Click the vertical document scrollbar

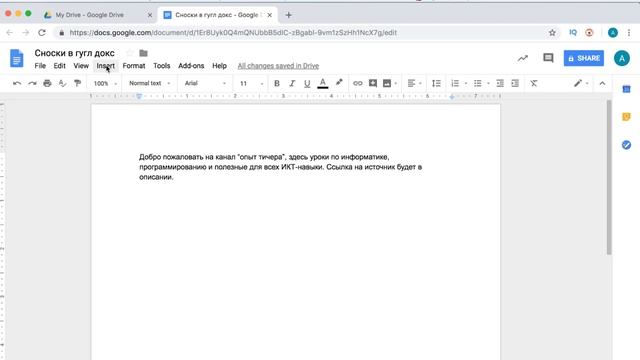609,178
